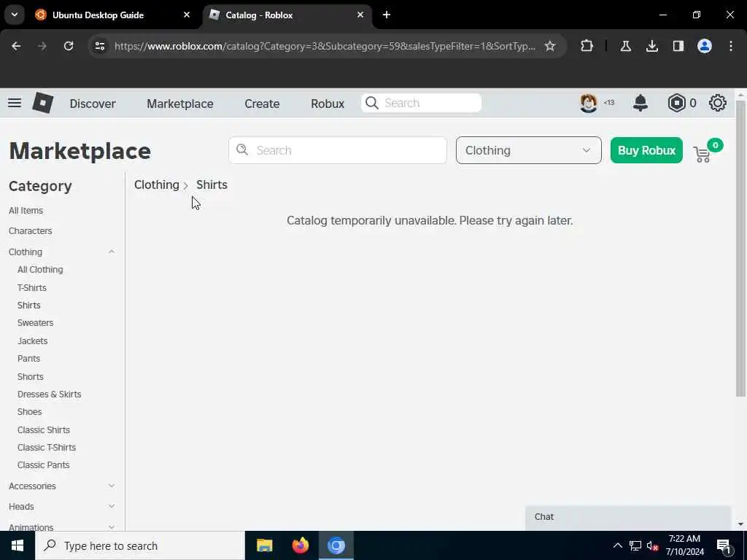
Task: Close the Ubuntu Desktop Guide tab
Action: pyautogui.click(x=187, y=15)
